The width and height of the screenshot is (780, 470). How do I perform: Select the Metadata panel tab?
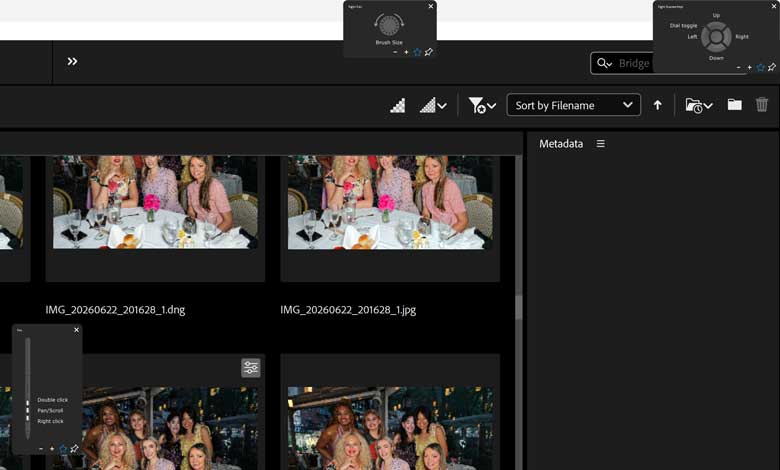(x=561, y=144)
